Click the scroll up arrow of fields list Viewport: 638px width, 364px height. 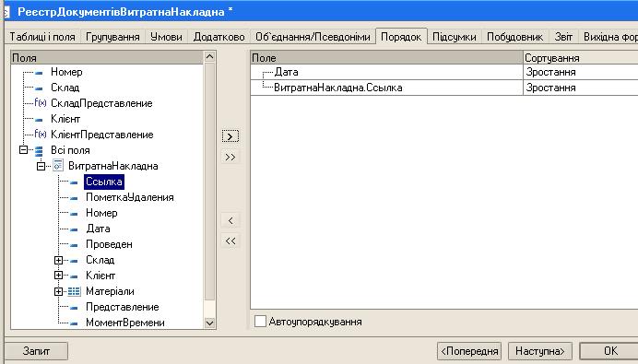tap(209, 56)
